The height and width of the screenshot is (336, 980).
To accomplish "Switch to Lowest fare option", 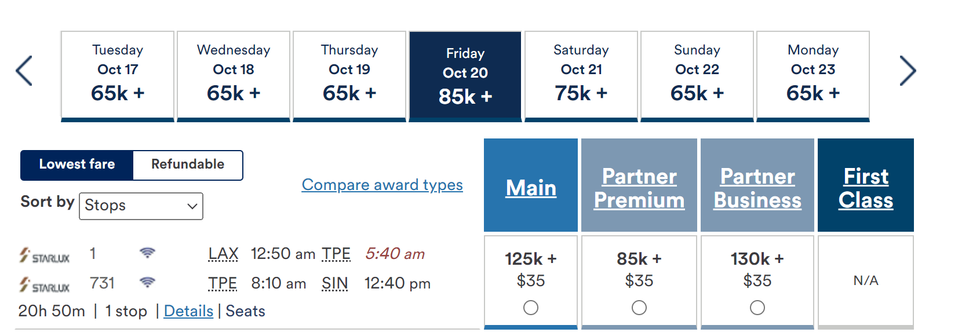I will click(77, 165).
